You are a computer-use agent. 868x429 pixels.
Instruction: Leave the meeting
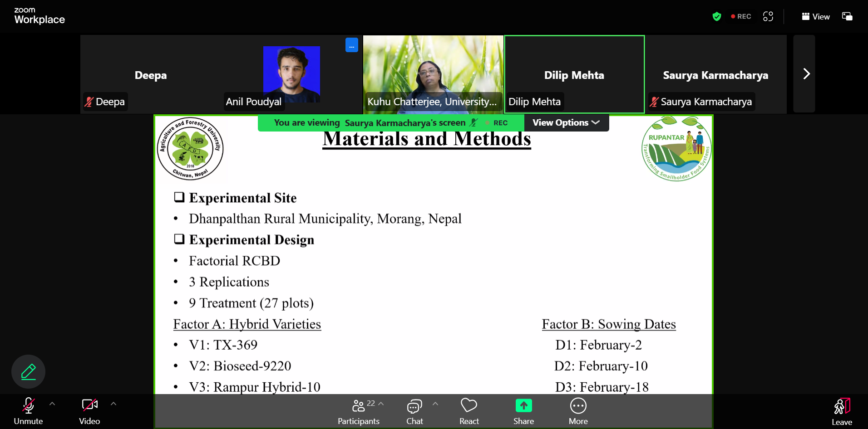[x=842, y=412]
